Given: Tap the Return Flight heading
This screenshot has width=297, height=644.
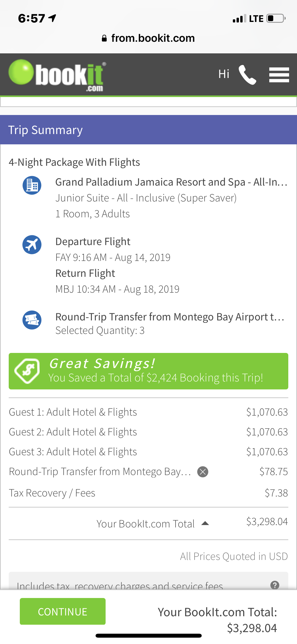Looking at the screenshot, I should pos(85,273).
